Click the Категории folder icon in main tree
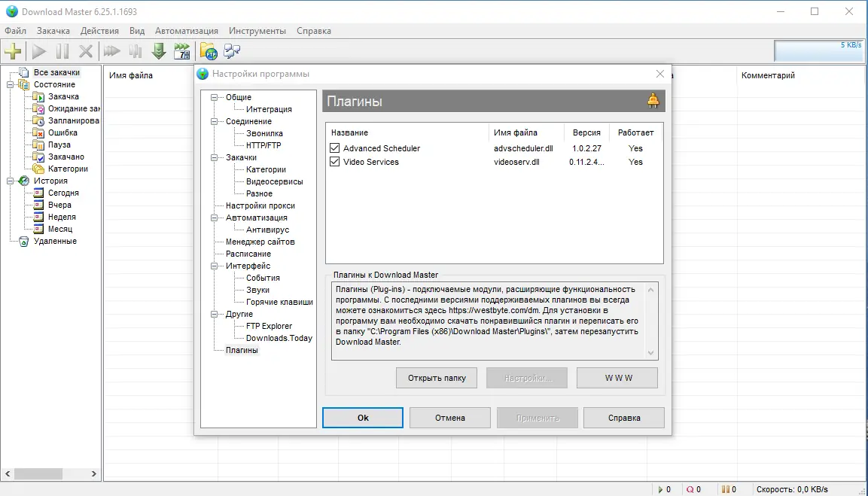 coord(38,169)
